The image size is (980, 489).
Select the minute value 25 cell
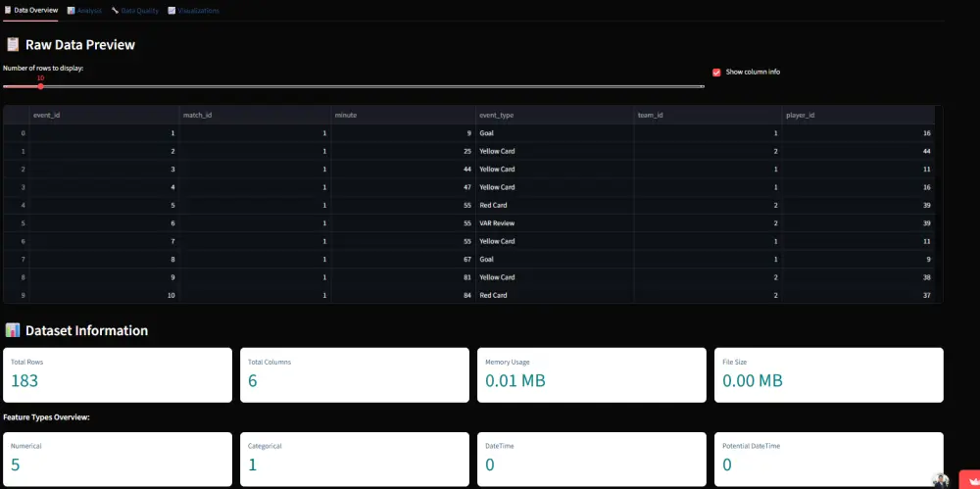point(403,151)
